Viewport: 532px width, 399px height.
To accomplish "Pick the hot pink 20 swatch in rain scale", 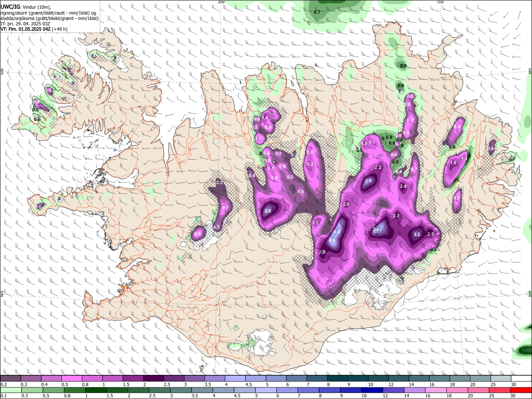I will click(479, 390).
